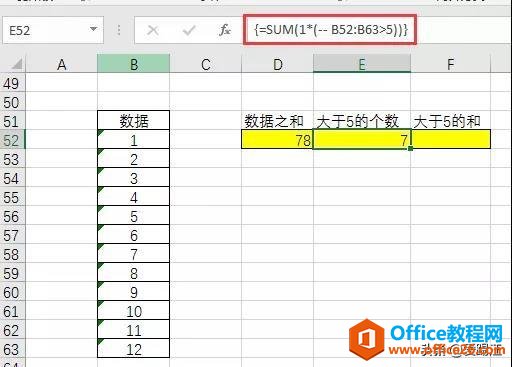Open the Name Box dropdown arrow
The image size is (512, 367).
tap(93, 29)
